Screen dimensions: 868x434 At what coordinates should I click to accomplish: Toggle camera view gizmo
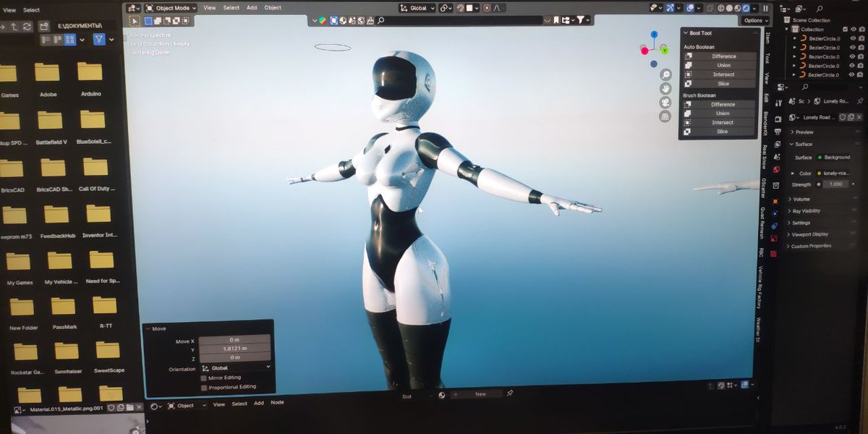click(665, 102)
